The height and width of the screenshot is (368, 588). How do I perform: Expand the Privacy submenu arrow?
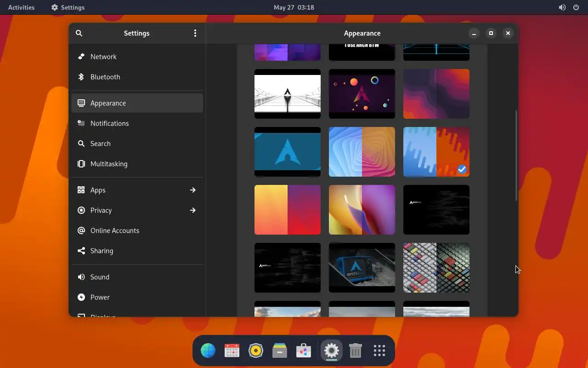click(193, 210)
